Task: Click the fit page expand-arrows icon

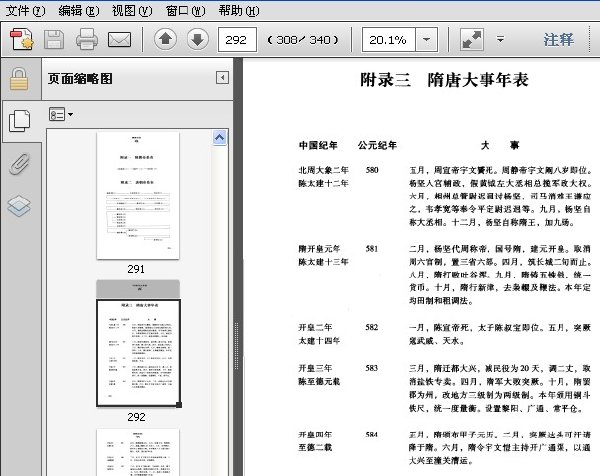Action: coord(472,39)
